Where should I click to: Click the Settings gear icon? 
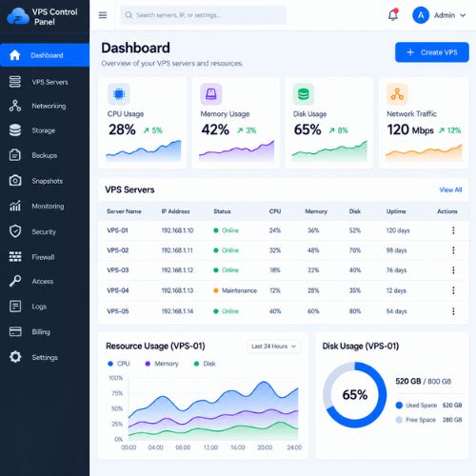pos(15,357)
